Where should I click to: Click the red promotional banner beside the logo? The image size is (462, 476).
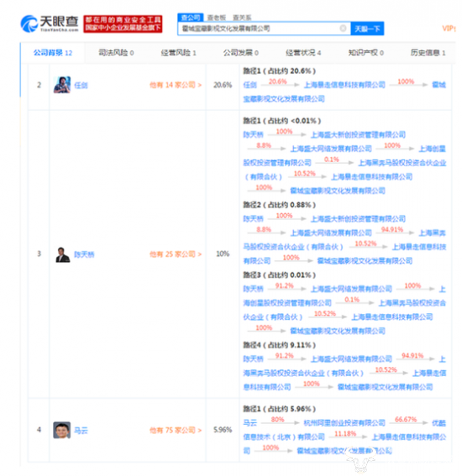click(x=123, y=24)
